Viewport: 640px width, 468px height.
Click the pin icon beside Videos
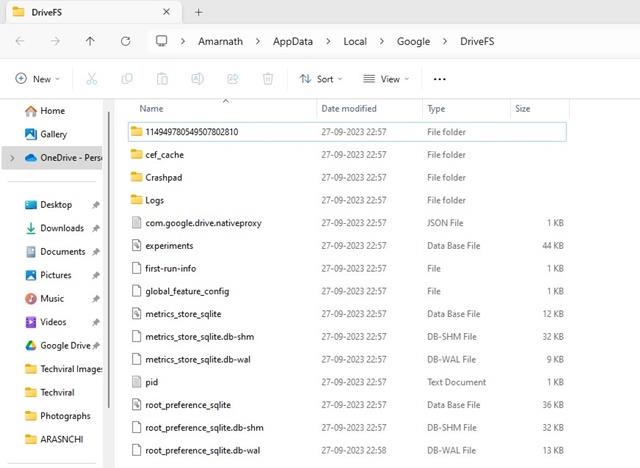coord(96,322)
